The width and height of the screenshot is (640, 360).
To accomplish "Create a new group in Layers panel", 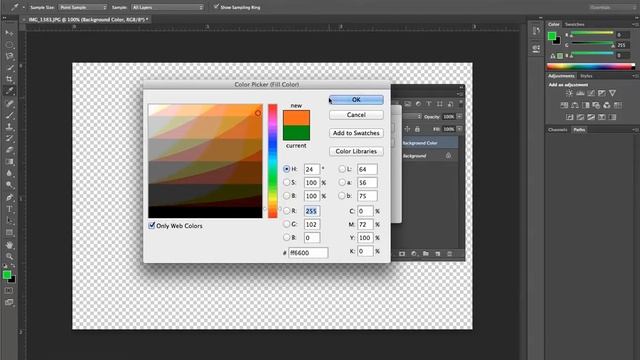I will pos(426,254).
